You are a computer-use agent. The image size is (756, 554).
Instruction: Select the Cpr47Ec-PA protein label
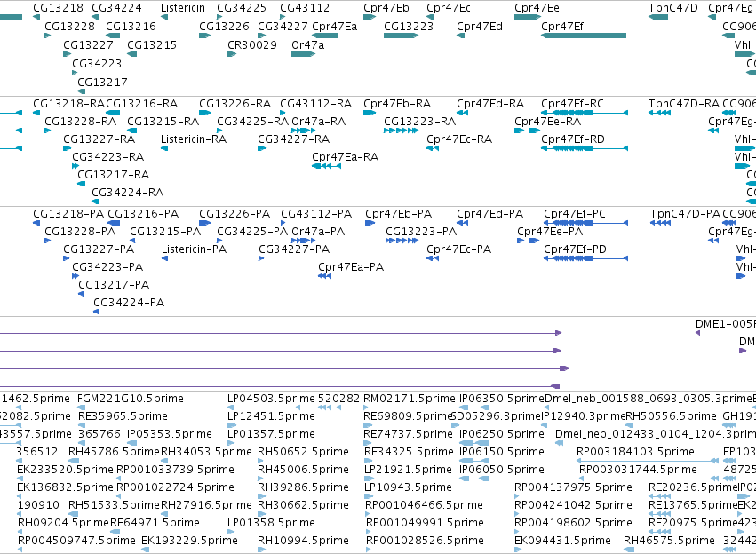[459, 249]
